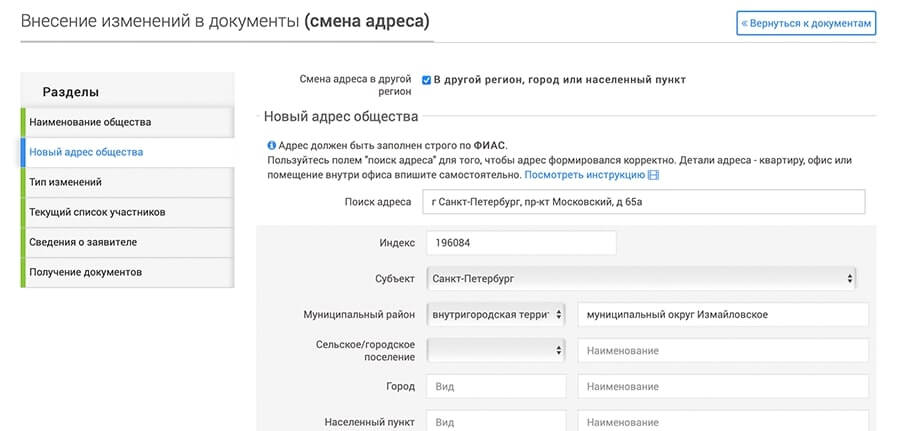Expand Муниципальный район type dropdown
Screen dimensions: 900x431
click(x=496, y=314)
